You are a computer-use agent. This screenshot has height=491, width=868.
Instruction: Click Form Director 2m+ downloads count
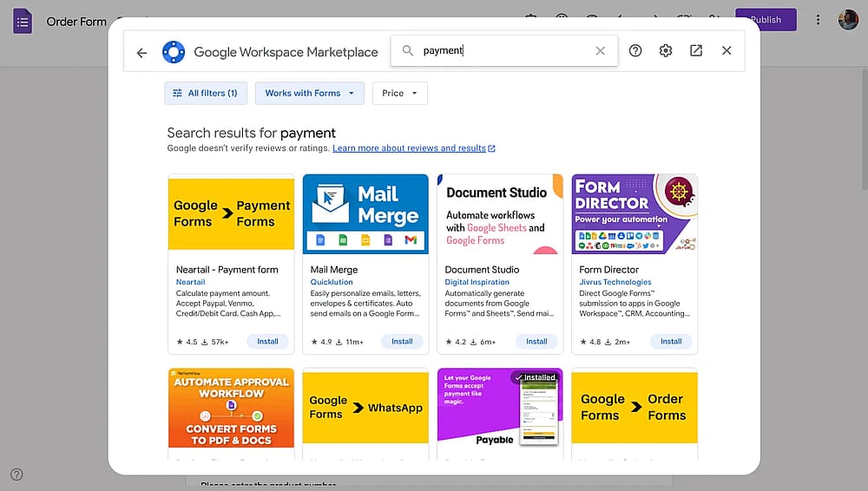coord(617,342)
